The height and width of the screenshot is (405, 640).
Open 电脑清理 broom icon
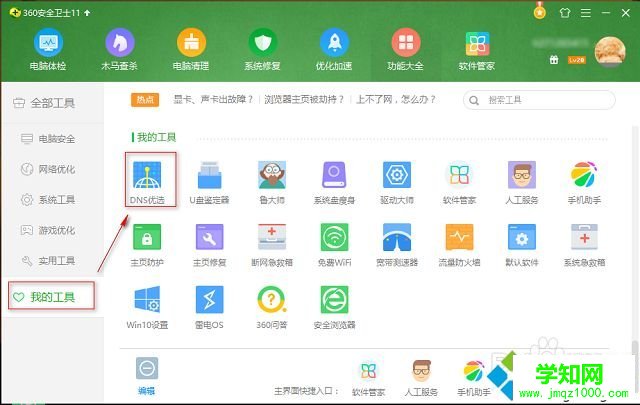(191, 50)
